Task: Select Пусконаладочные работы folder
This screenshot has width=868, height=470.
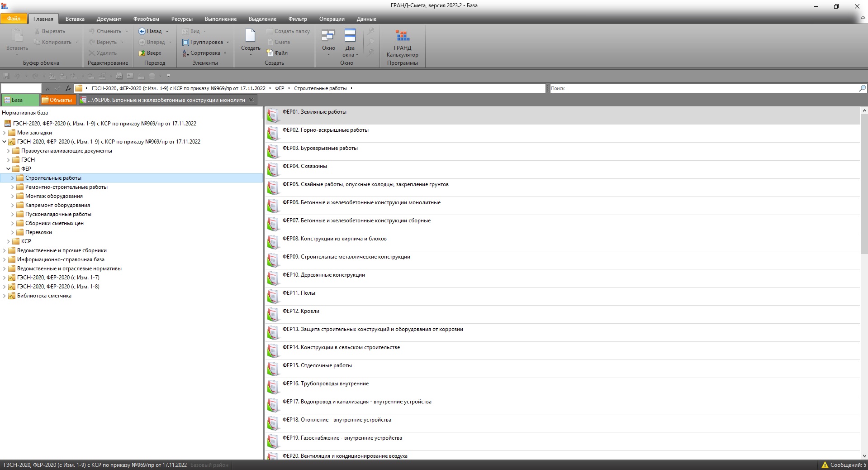Action: [x=58, y=214]
